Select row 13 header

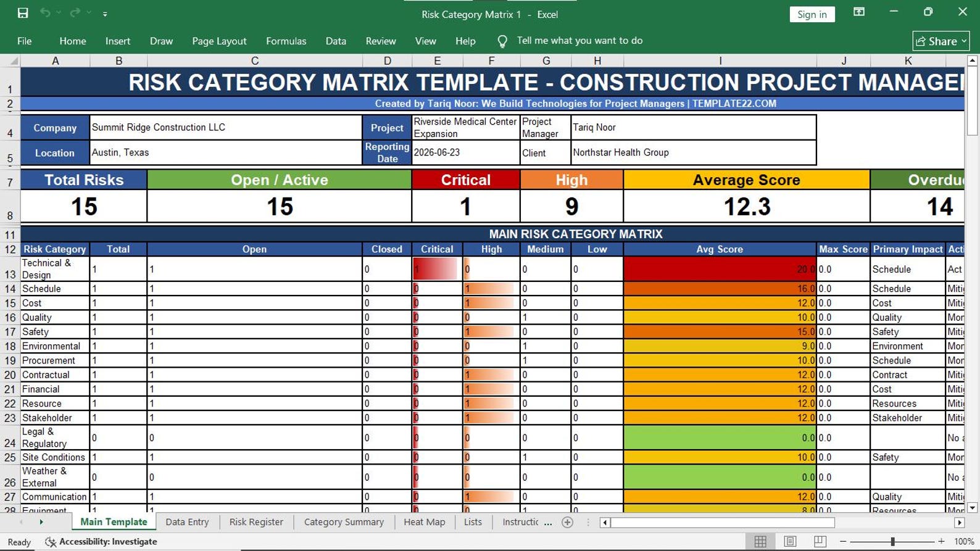pos(10,269)
